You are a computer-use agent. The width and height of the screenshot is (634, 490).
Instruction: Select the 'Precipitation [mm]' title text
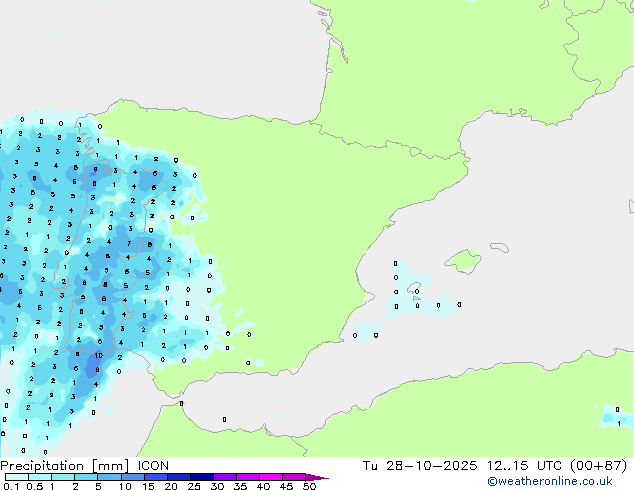(65, 466)
